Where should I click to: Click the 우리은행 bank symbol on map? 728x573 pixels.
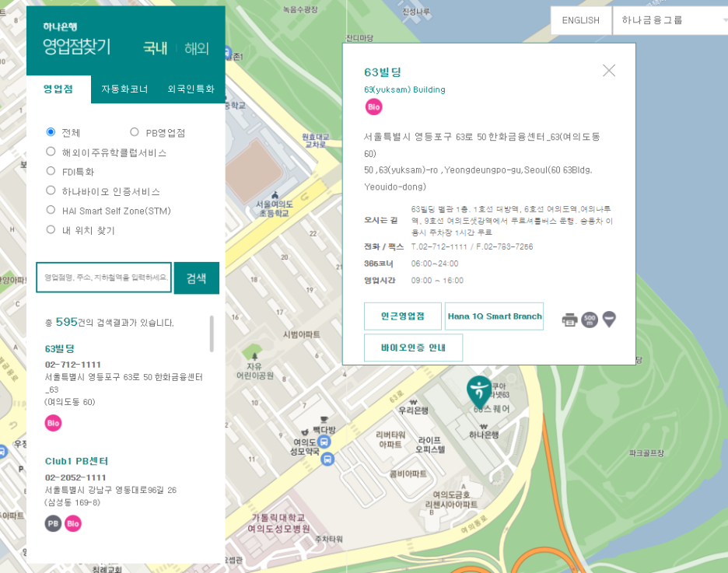click(413, 402)
